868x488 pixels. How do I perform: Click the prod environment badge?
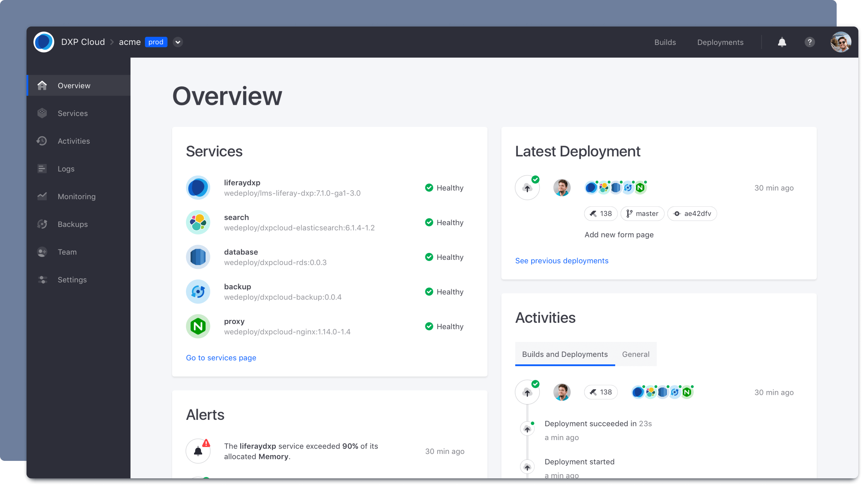156,42
